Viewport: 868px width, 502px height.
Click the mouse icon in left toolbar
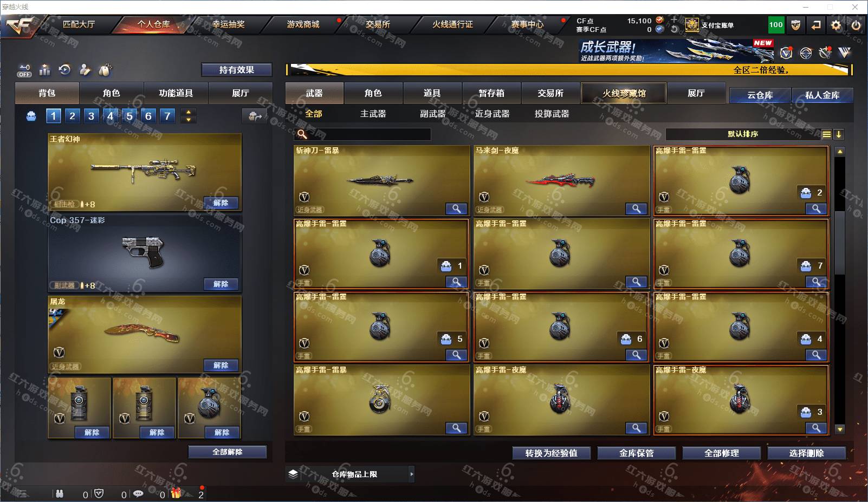point(105,70)
